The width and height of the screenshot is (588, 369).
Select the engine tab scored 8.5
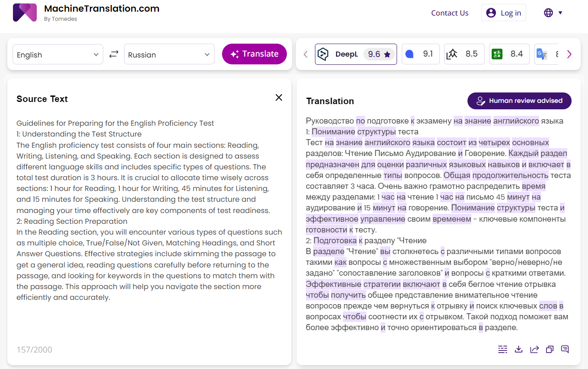pyautogui.click(x=464, y=54)
